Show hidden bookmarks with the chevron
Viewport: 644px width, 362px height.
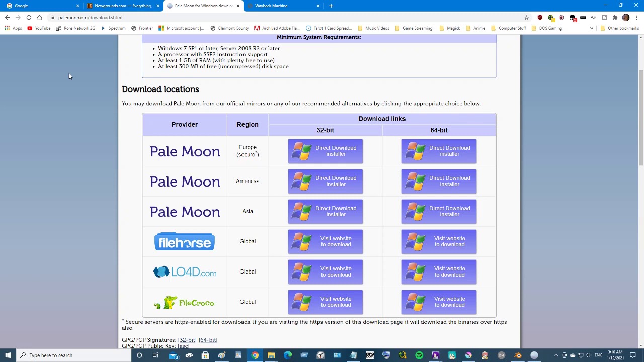coord(592,28)
